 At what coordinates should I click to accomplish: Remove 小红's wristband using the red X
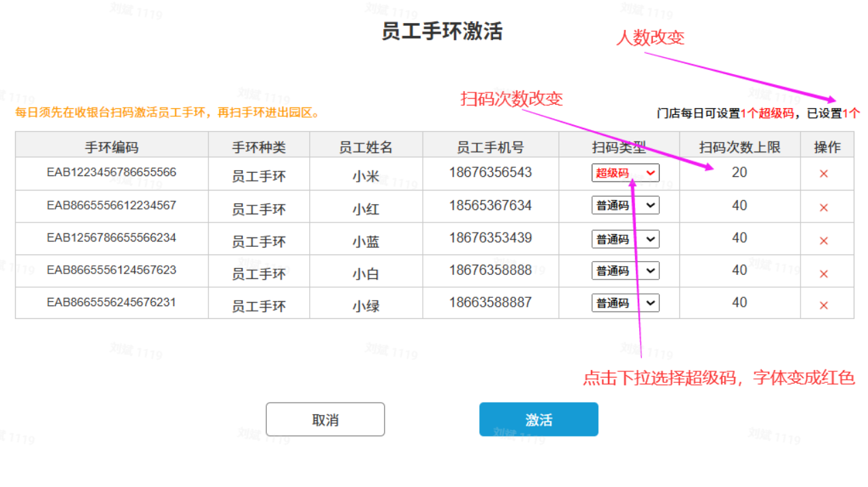point(823,207)
